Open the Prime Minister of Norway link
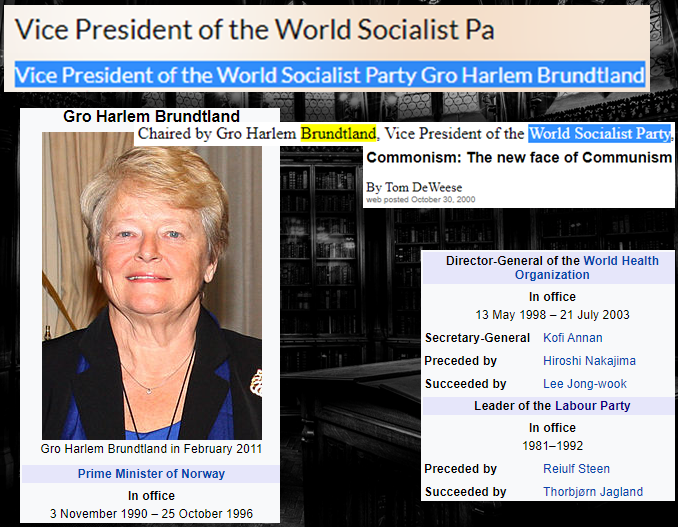Screen dimensions: 678x527 tap(151, 474)
